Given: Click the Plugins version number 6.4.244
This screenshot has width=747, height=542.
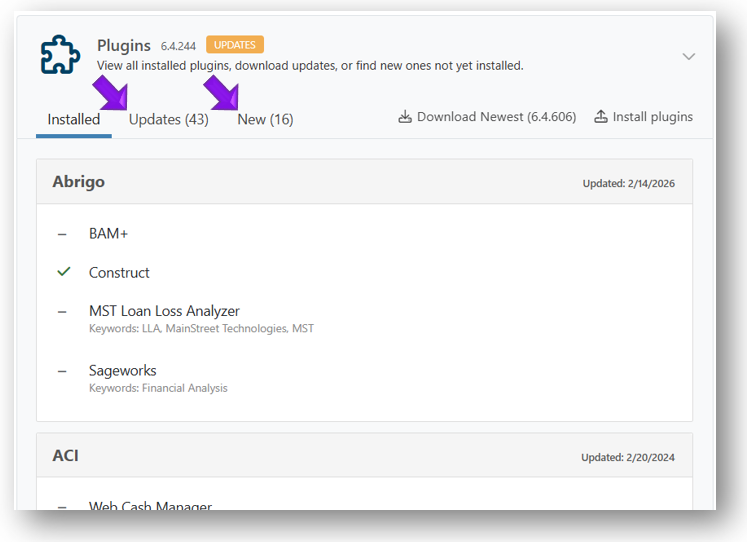Looking at the screenshot, I should pos(178,46).
